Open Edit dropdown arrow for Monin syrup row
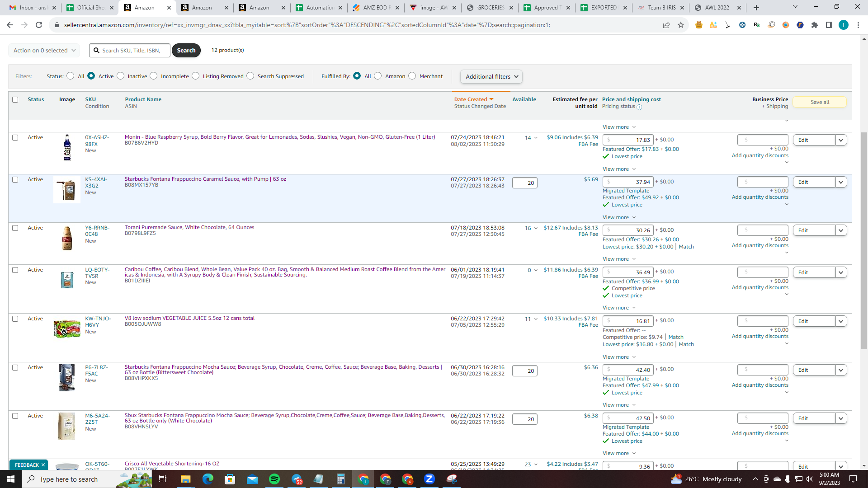Image resolution: width=868 pixels, height=488 pixels. (841, 140)
